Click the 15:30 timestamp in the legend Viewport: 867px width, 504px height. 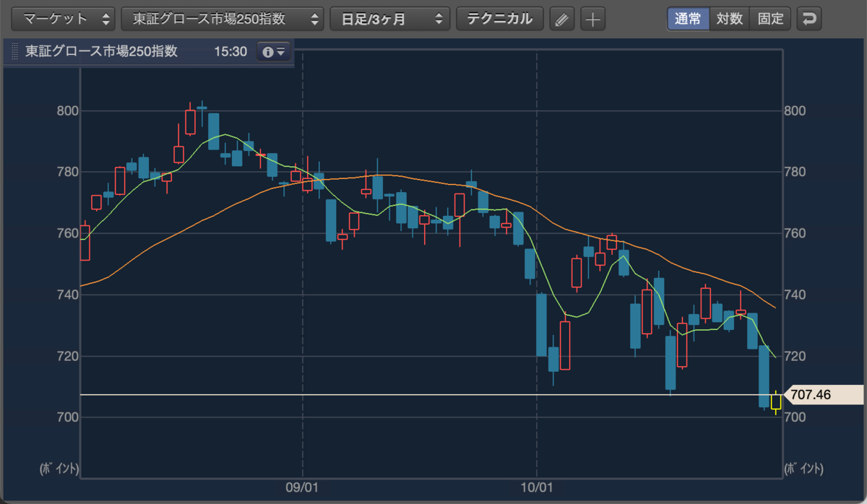tap(230, 52)
